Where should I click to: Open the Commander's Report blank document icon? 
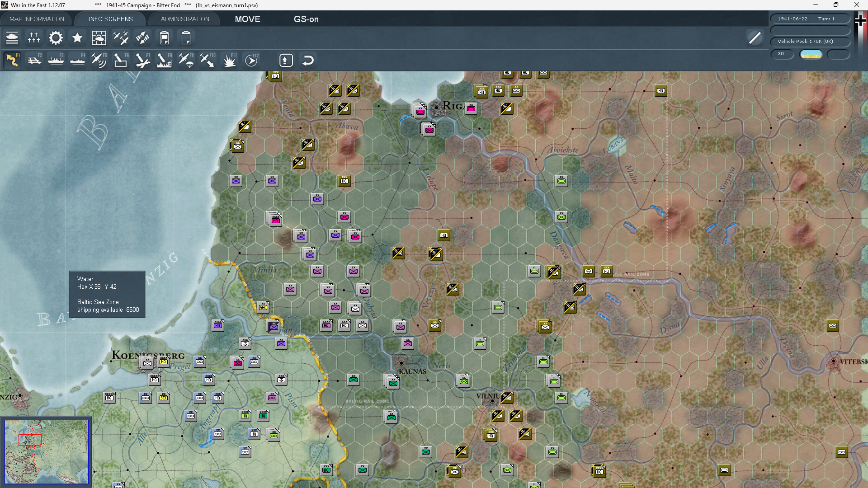pos(186,38)
